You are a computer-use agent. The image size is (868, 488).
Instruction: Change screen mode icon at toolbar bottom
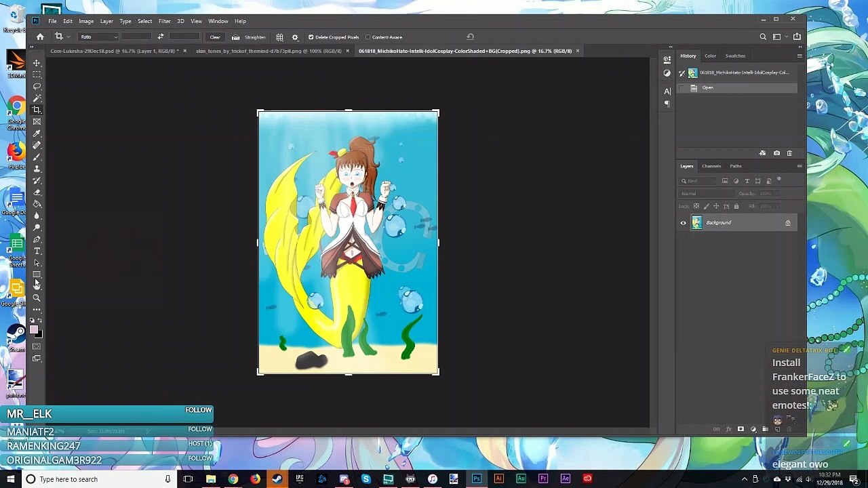(37, 359)
